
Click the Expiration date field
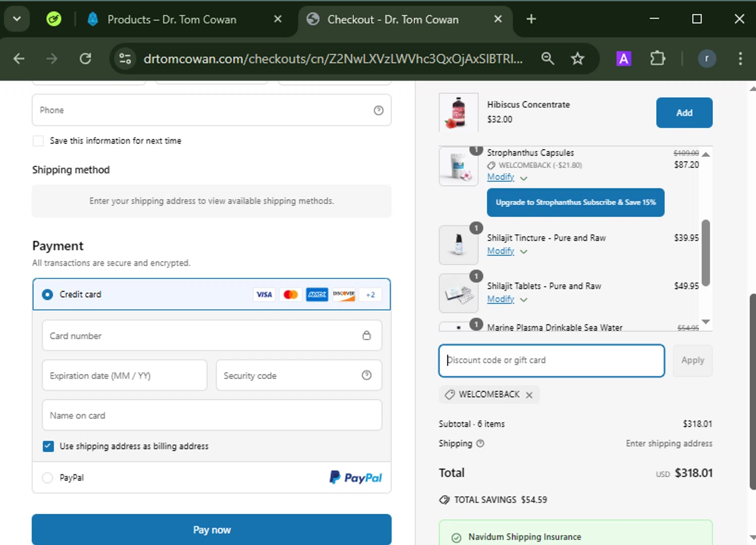[x=124, y=376]
